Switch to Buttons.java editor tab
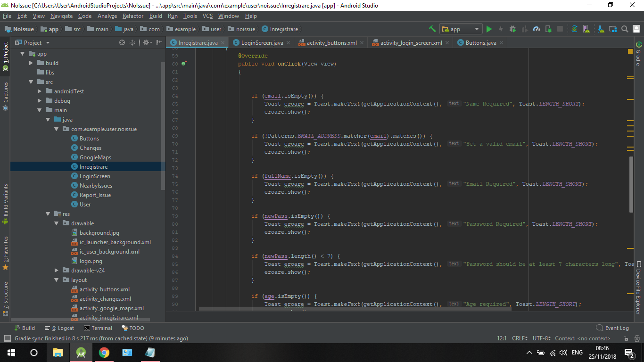Screen dimensions: 644x362 pos(481,42)
